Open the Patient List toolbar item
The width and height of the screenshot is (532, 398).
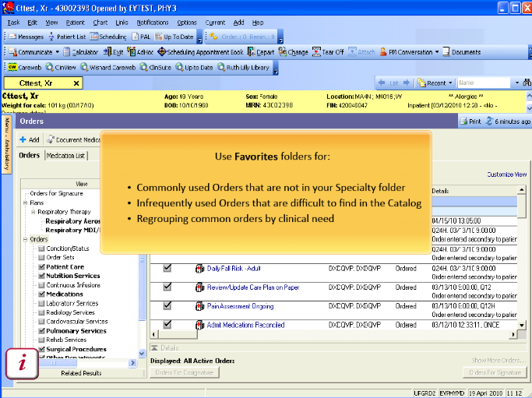coord(67,37)
